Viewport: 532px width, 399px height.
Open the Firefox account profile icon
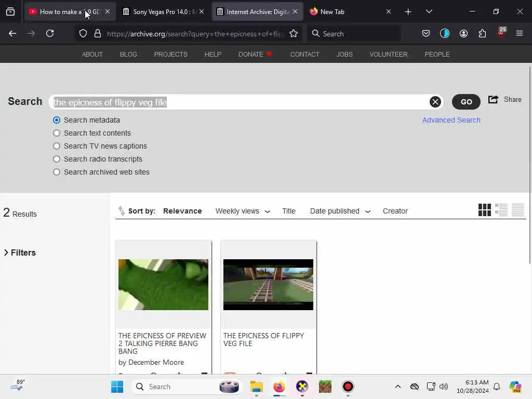463,33
